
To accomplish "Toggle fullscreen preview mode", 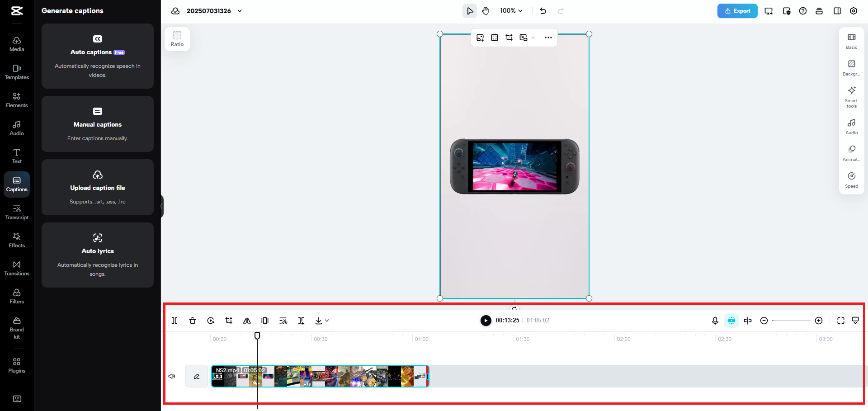I will coord(841,321).
